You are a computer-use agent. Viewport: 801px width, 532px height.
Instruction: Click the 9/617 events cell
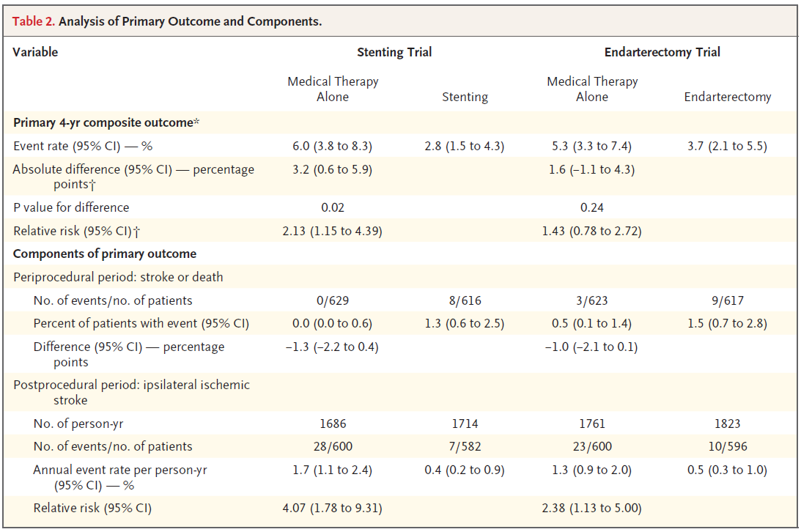pos(727,300)
